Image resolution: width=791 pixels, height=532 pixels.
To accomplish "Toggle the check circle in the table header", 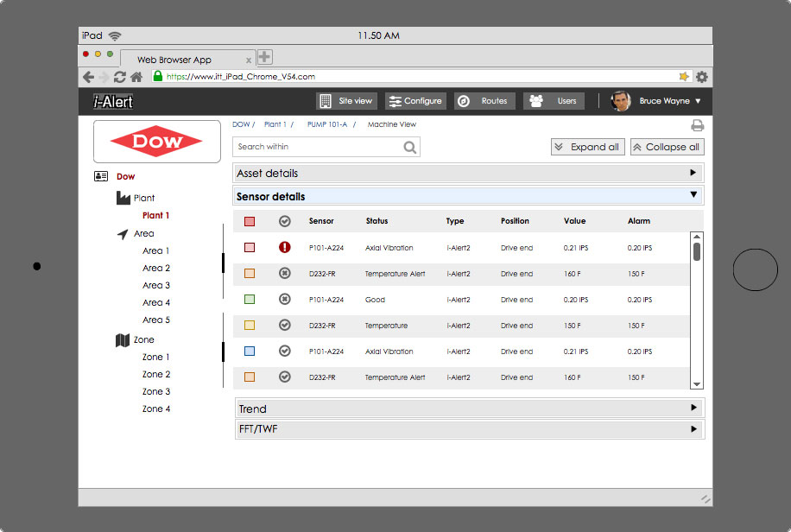I will (x=285, y=222).
